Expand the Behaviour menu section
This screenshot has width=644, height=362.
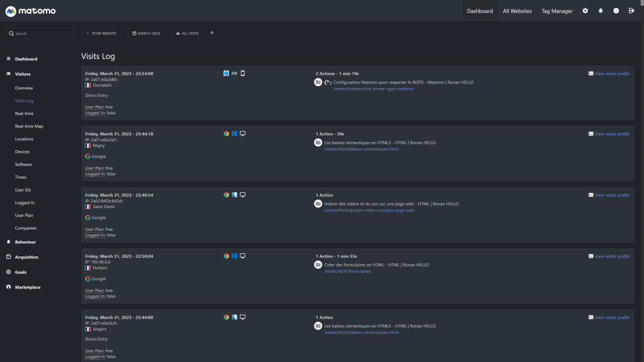pos(25,242)
